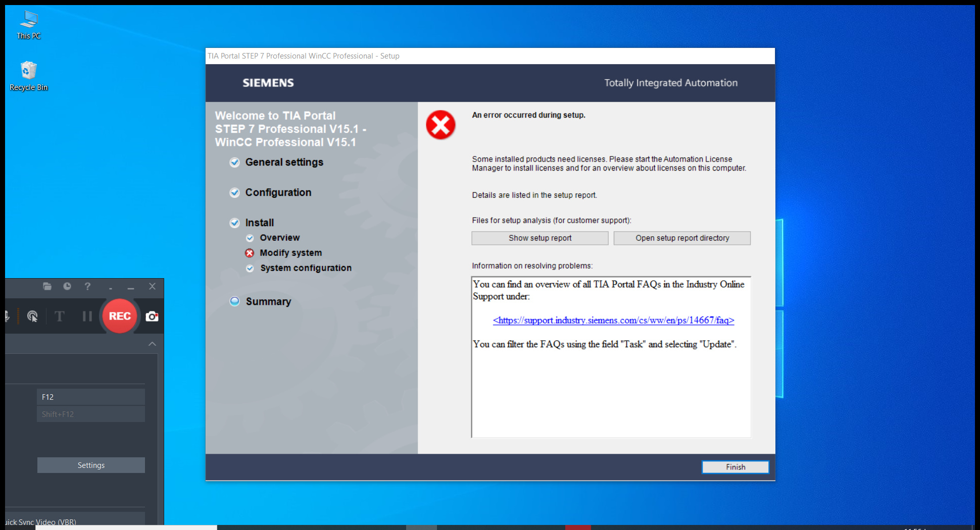The width and height of the screenshot is (980, 530).
Task: Open the clock schedule icon in recorder
Action: pos(67,286)
